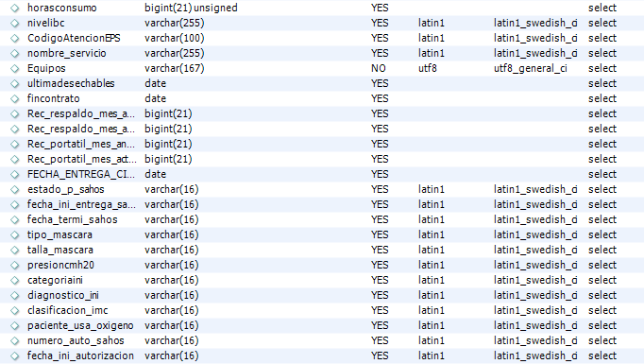This screenshot has height=364, width=644.
Task: Click the select privilege for fecha_ini_autorizacion
Action: point(602,355)
